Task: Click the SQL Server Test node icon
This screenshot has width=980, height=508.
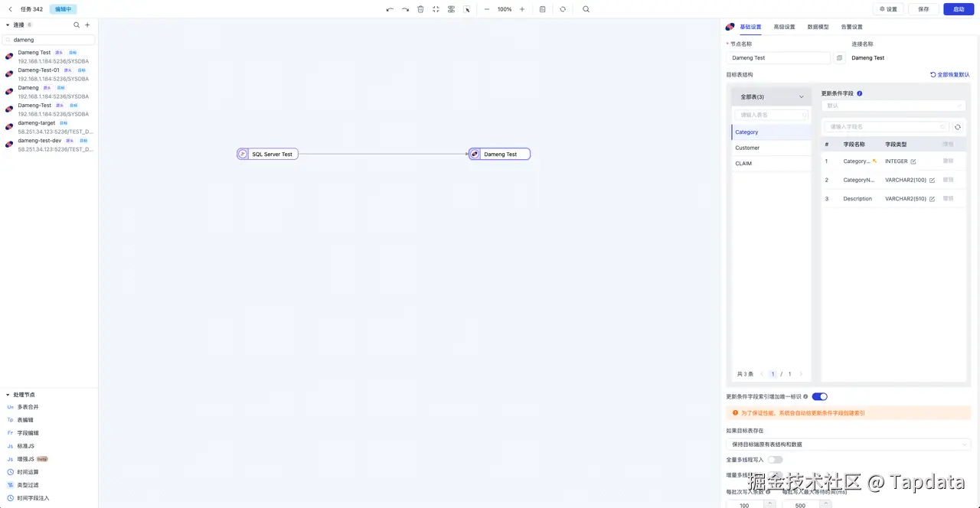Action: point(243,154)
